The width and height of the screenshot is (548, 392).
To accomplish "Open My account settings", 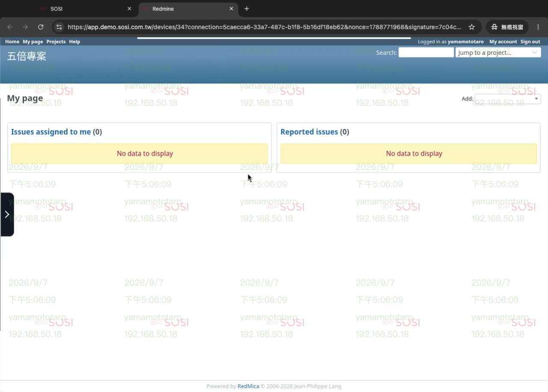I will point(503,42).
